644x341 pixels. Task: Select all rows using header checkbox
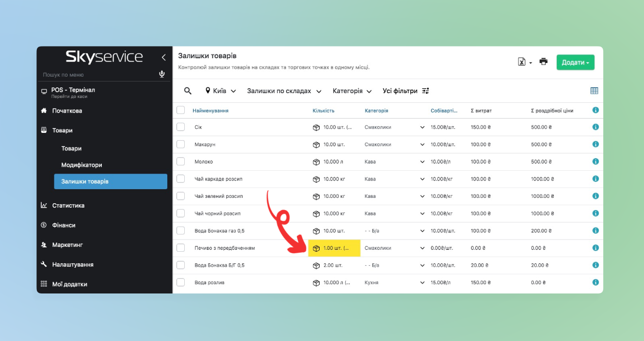pyautogui.click(x=181, y=110)
